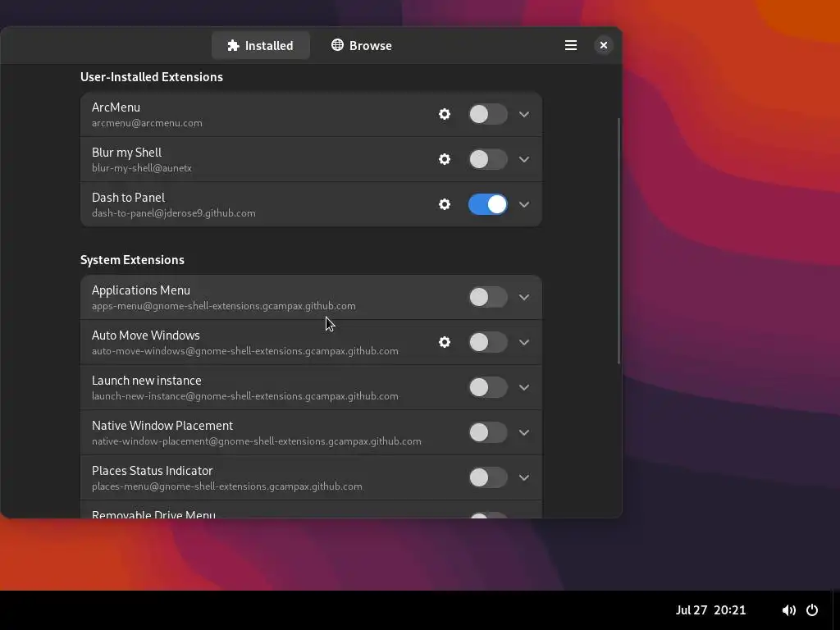This screenshot has width=840, height=630.
Task: Open ArcMenu settings gear
Action: 444,114
